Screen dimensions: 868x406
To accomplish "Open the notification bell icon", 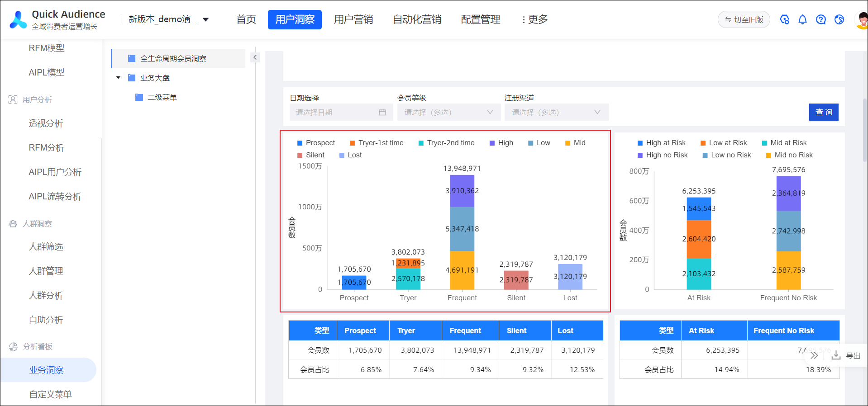I will (x=802, y=19).
